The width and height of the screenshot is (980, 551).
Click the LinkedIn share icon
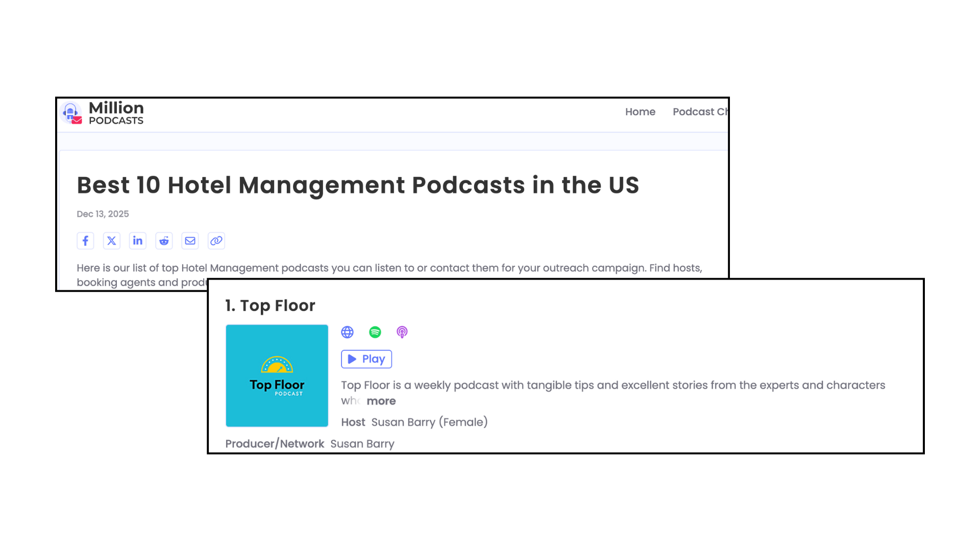[138, 241]
